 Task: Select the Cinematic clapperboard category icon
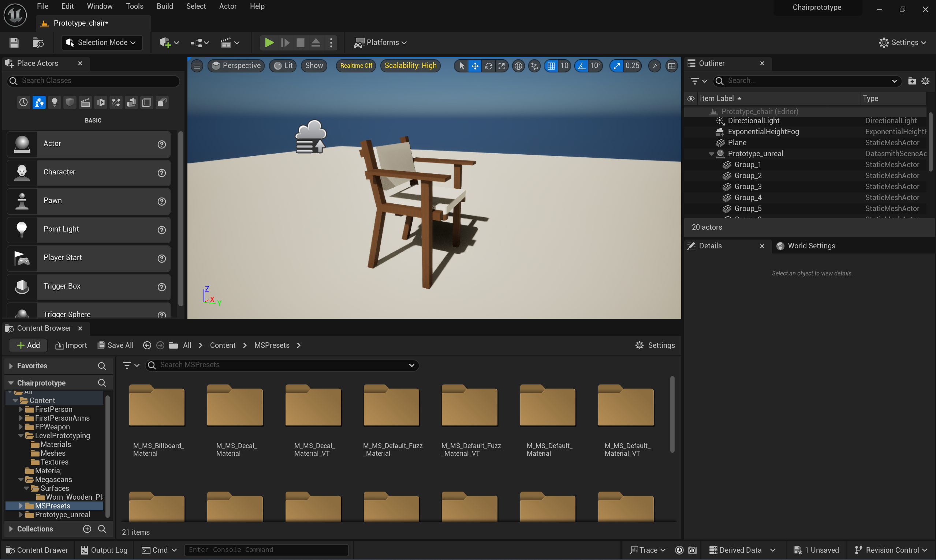(x=85, y=103)
